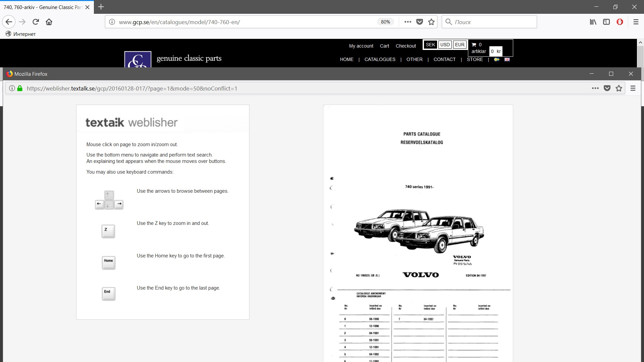Adjust the 80% zoom level indicator

point(385,22)
